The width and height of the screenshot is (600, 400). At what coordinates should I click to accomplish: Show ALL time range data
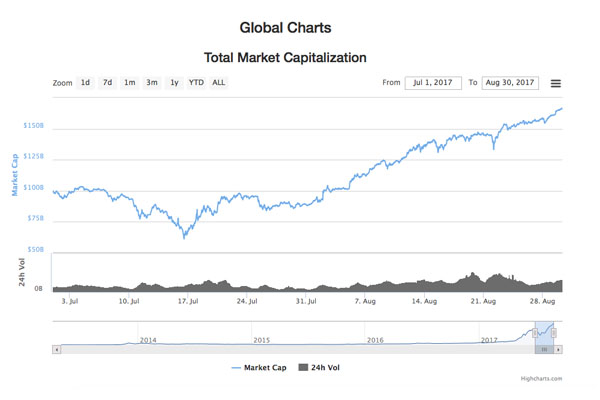tap(218, 82)
